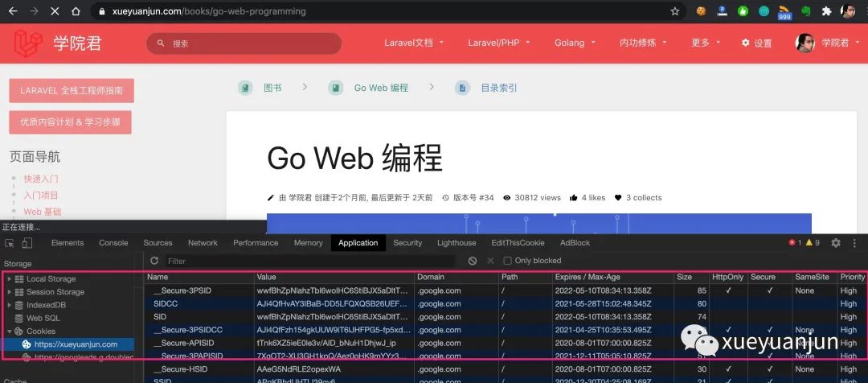This screenshot has height=383, width=868.
Task: Open the RSS feed extension showing 999
Action: (784, 12)
